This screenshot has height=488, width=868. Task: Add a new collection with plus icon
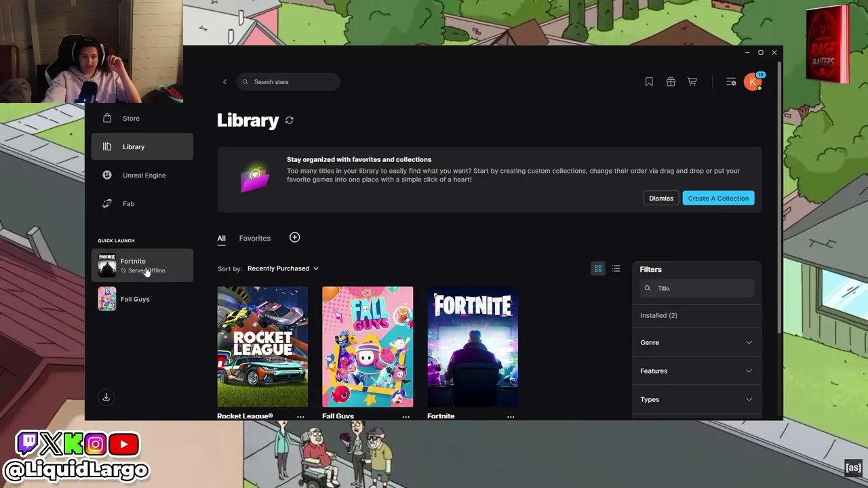(294, 237)
